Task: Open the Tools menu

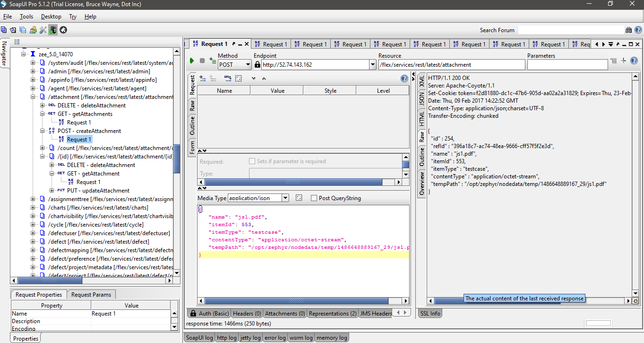Action: [x=26, y=17]
